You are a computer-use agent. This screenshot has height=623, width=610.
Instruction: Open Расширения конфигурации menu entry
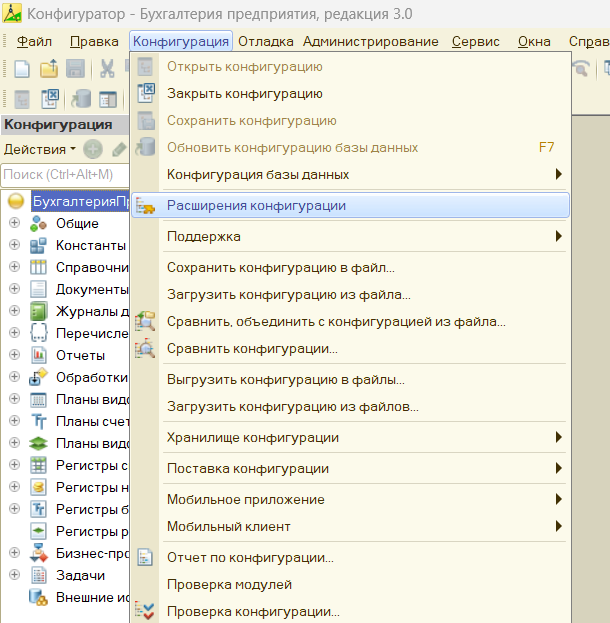256,205
